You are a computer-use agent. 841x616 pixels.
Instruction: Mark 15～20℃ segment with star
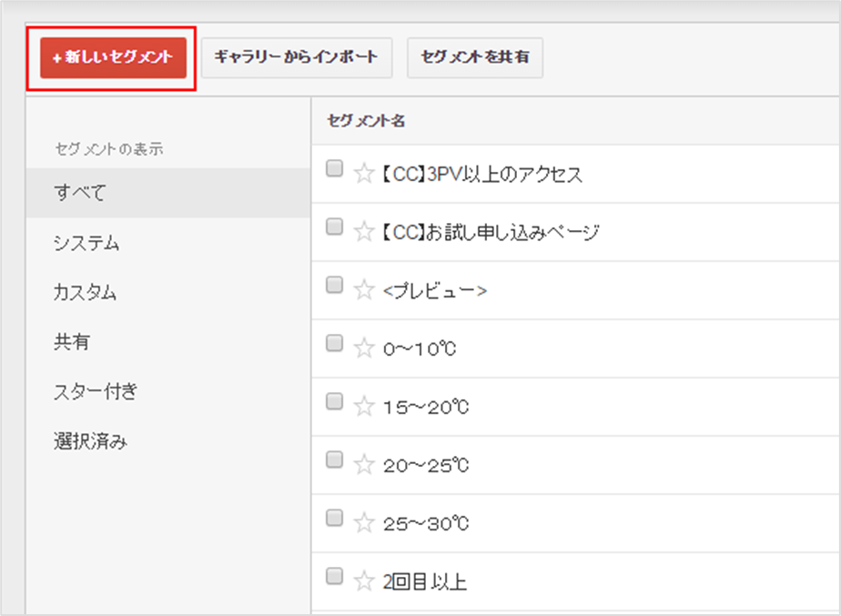364,407
